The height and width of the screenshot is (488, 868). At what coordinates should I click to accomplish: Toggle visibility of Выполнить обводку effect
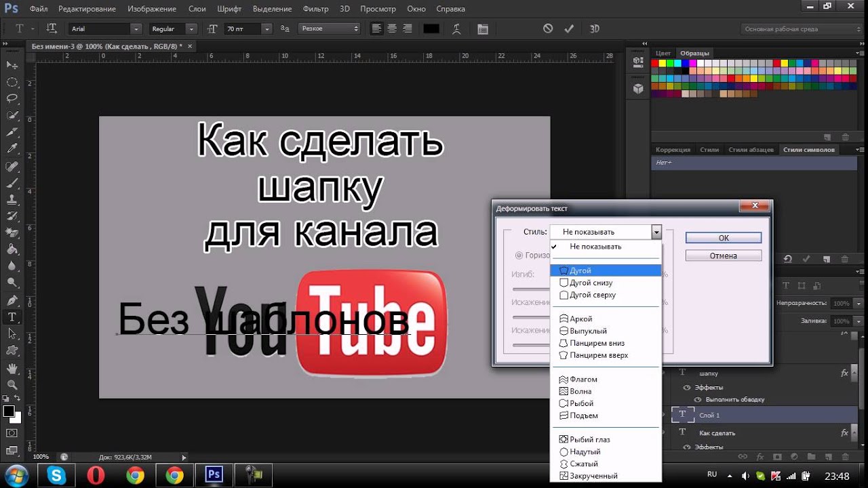coord(698,399)
